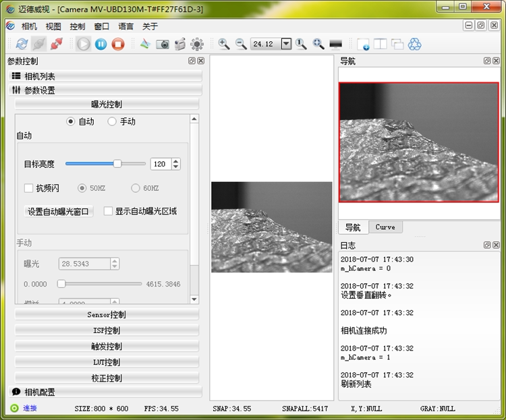
Task: Expand the 触发控制 section button
Action: point(107,346)
